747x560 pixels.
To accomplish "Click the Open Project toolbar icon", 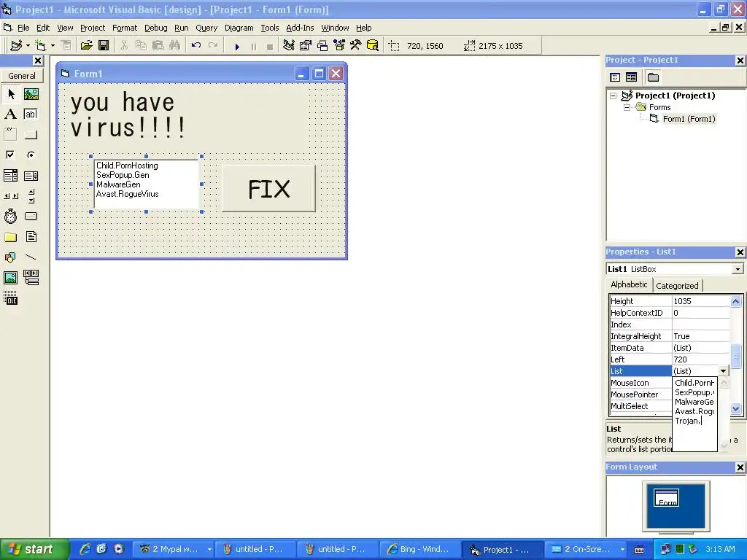I will tap(86, 46).
